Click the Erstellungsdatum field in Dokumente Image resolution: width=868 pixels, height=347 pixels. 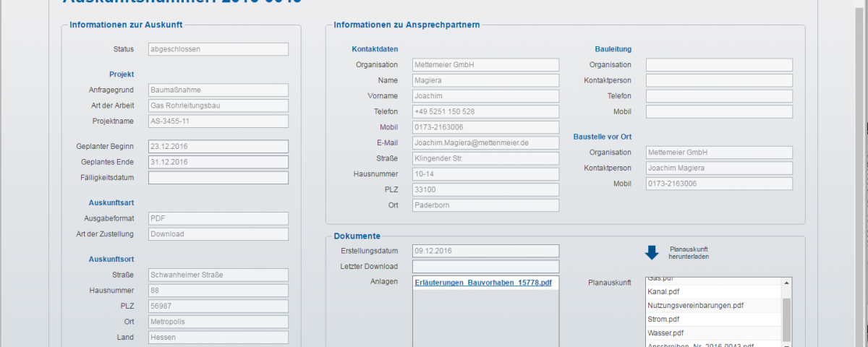pos(485,251)
